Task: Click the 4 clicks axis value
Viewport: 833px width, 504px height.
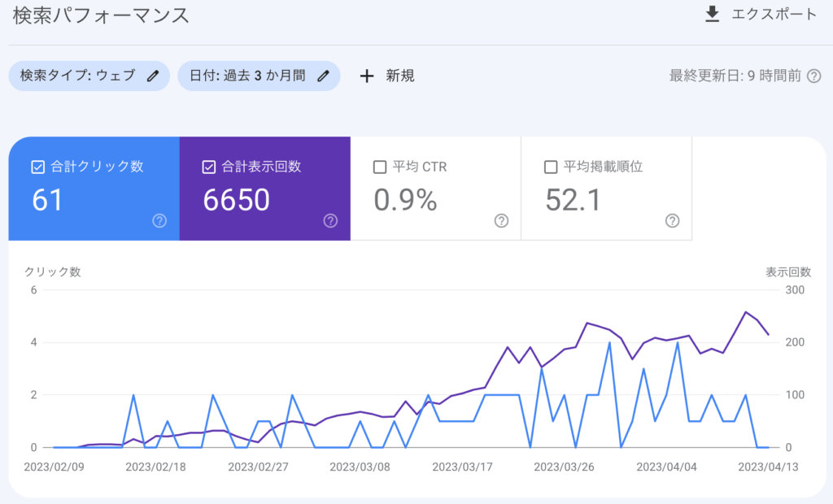Action: (x=34, y=342)
